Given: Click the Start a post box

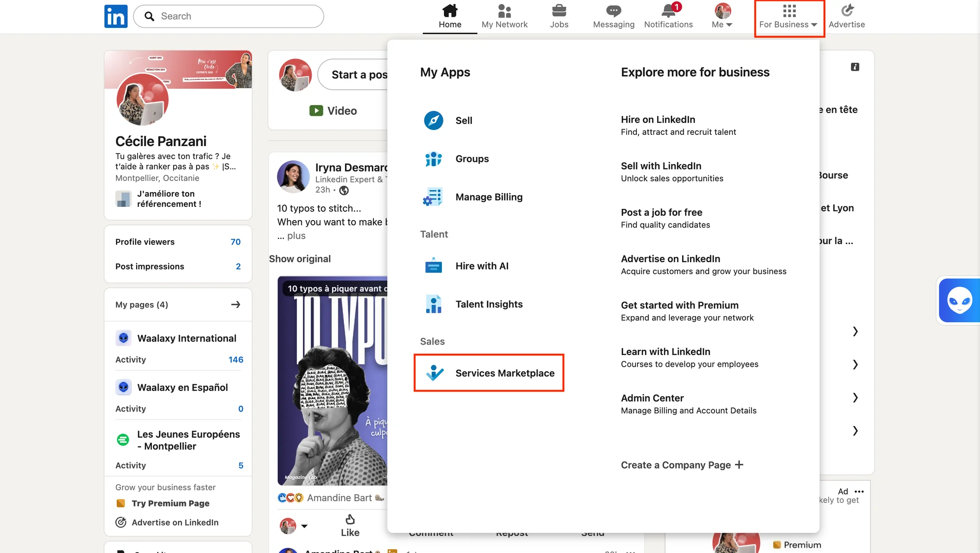Looking at the screenshot, I should coord(353,75).
